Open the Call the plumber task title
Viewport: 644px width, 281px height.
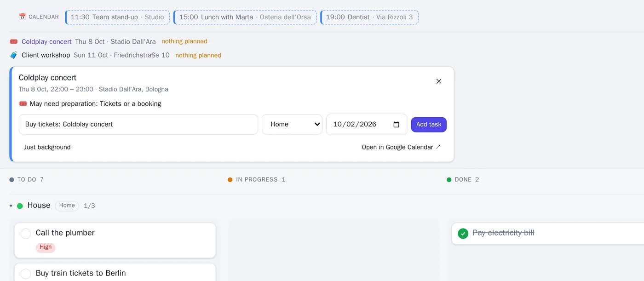coord(65,233)
